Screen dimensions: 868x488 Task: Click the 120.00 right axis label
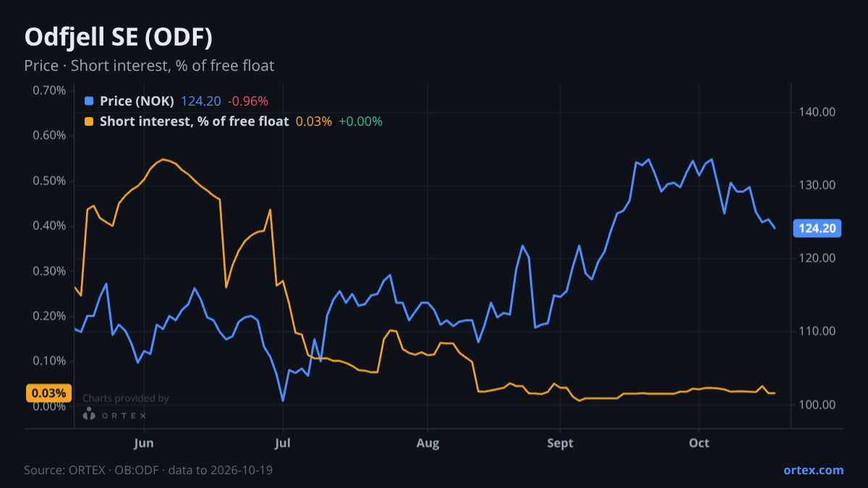pyautogui.click(x=817, y=258)
